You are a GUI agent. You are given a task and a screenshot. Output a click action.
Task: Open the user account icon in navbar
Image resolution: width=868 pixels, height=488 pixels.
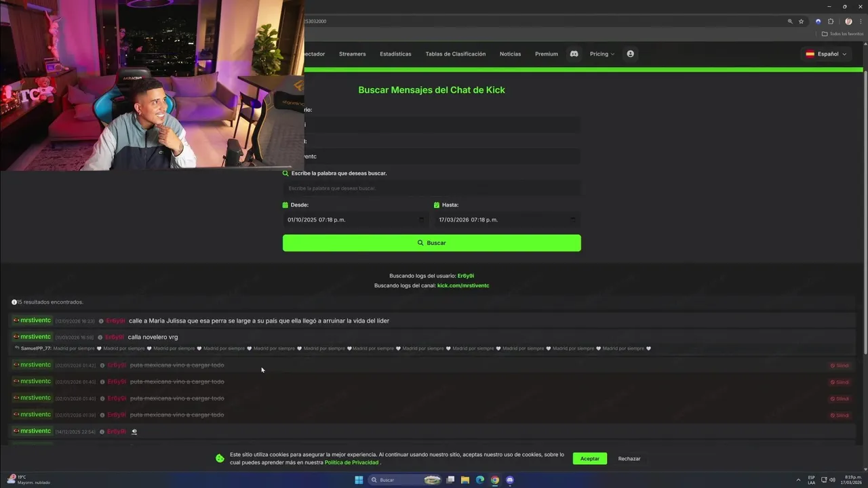630,54
